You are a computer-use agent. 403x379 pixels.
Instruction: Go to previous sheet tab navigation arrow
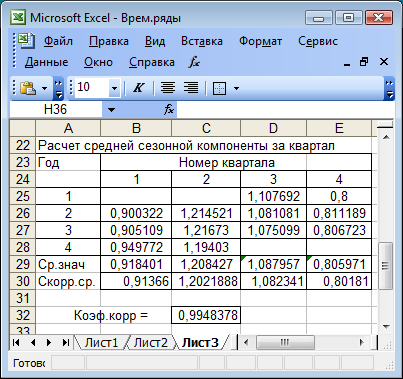pyautogui.click(x=32, y=342)
